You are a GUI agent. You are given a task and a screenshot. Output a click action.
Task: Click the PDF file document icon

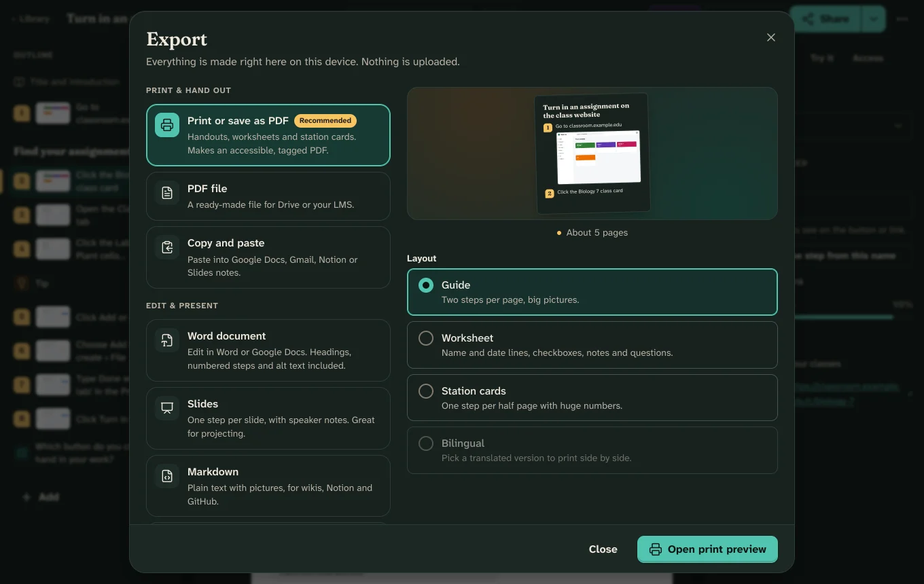pos(167,193)
